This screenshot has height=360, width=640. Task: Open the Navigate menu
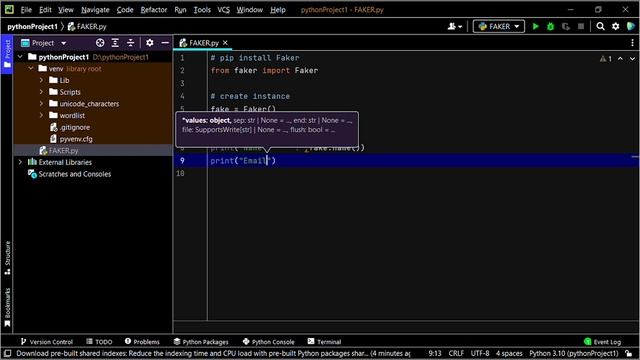pyautogui.click(x=95, y=10)
